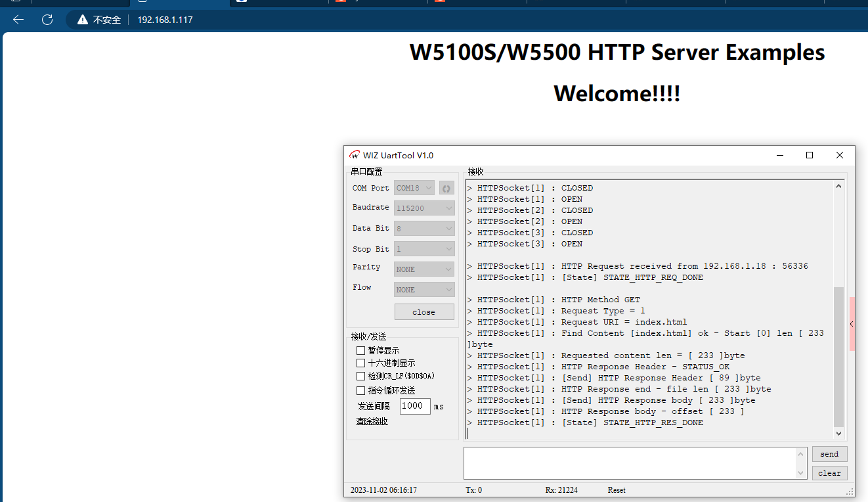Refresh the COM port list icon

[446, 188]
